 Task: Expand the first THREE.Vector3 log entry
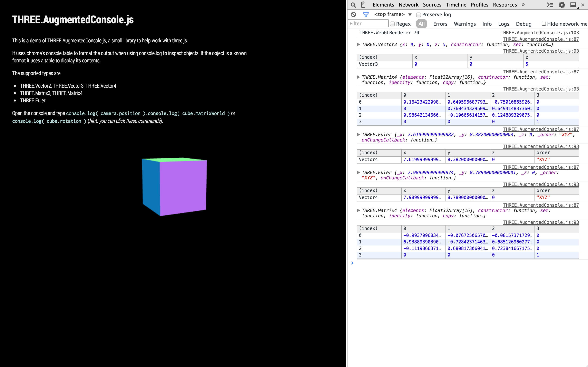[x=358, y=44]
